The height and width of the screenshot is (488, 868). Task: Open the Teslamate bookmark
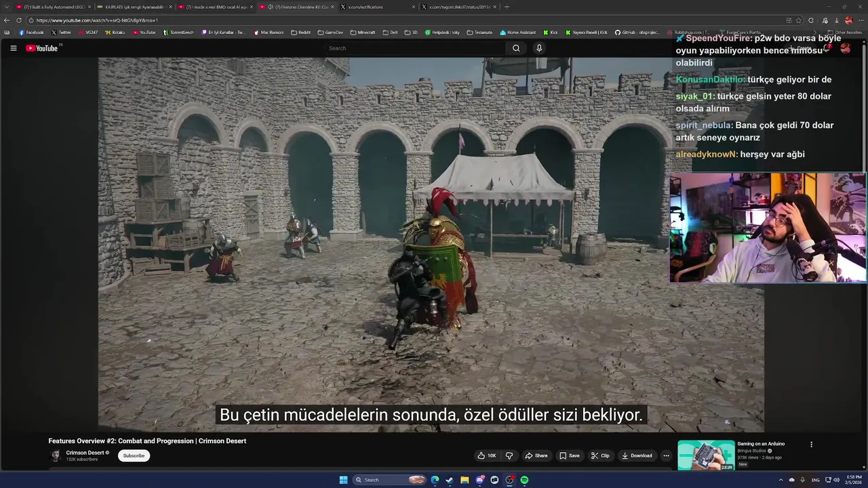click(x=479, y=33)
